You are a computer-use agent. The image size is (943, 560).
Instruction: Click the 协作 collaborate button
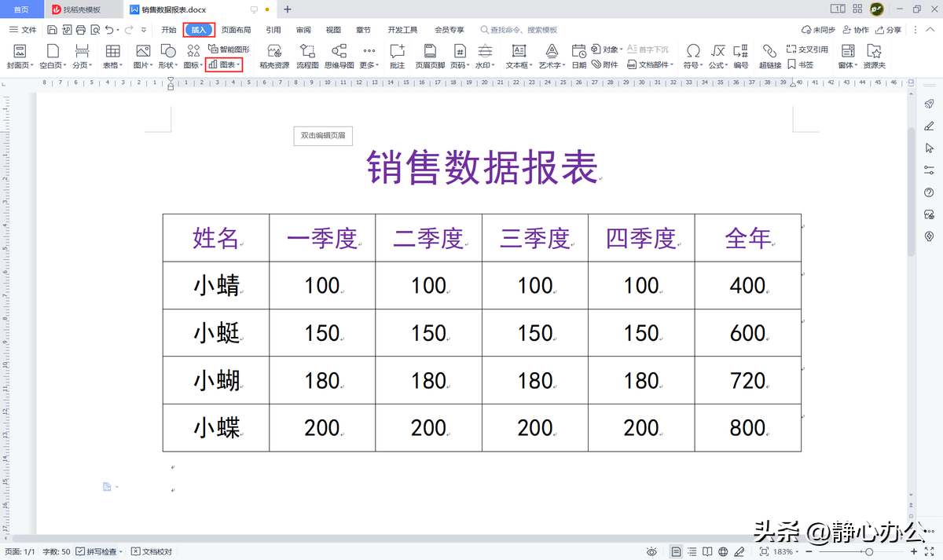[x=856, y=30]
